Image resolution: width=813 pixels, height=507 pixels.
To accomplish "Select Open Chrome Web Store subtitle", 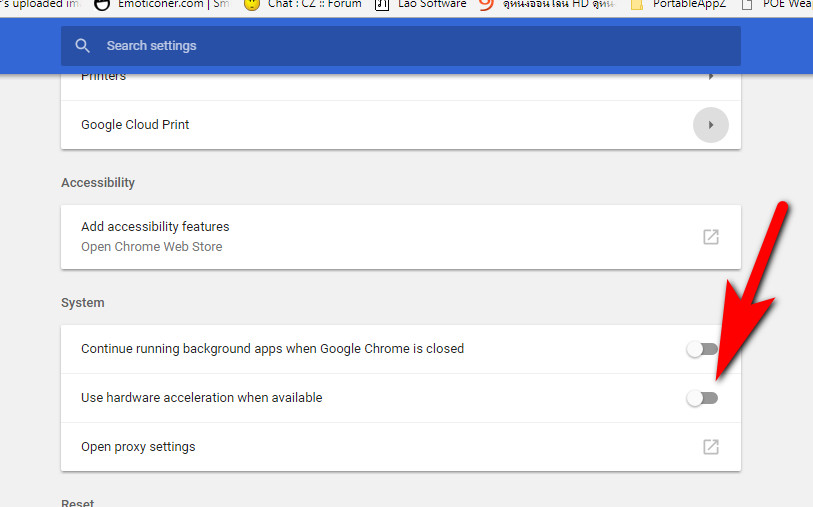I will pos(151,247).
